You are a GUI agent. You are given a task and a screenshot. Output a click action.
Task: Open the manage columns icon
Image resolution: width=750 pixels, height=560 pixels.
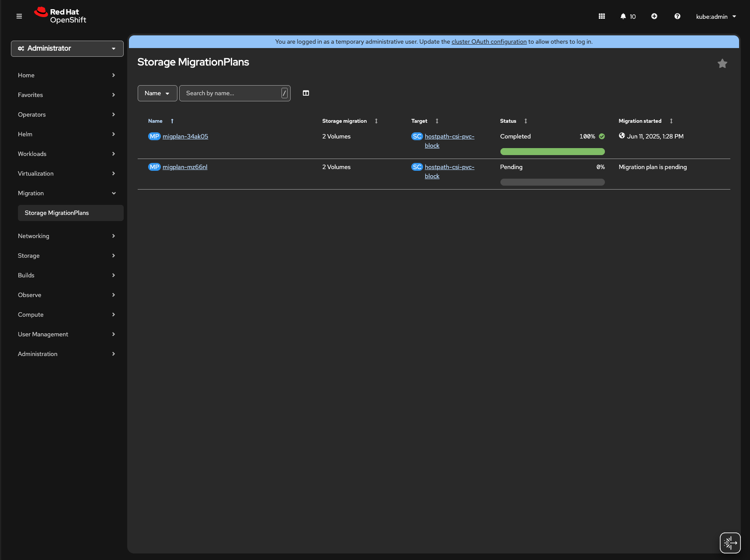coord(306,93)
